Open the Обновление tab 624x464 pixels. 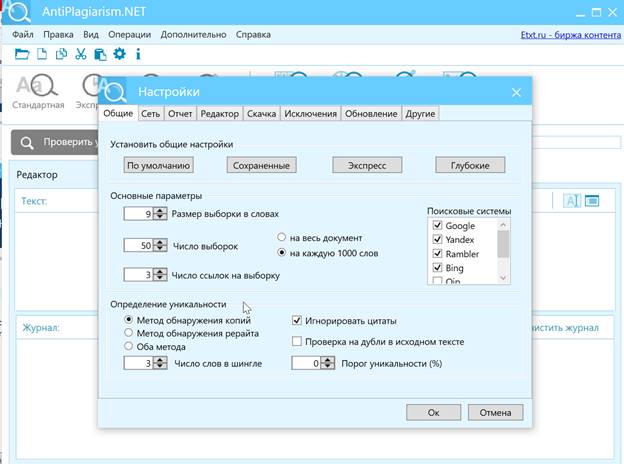[x=371, y=114]
